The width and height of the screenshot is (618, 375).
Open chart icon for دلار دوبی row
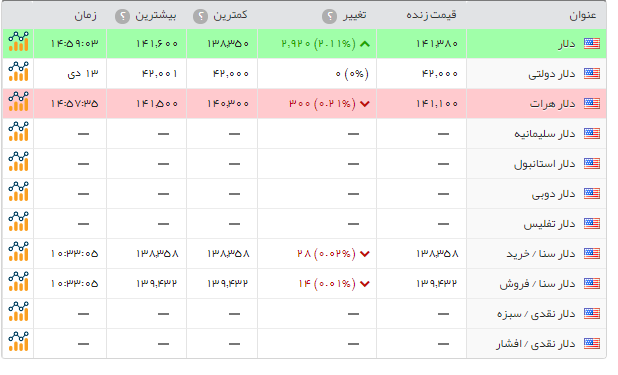(x=18, y=192)
